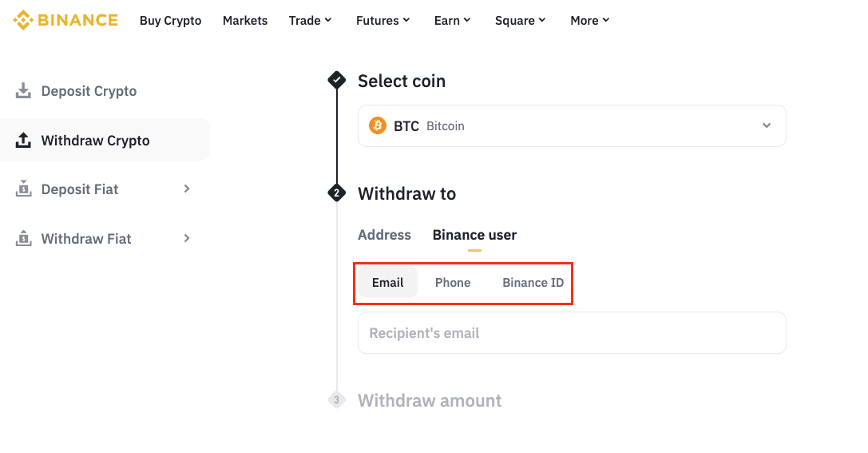Click the completed step checkmark icon
The image size is (868, 453).
coord(337,80)
